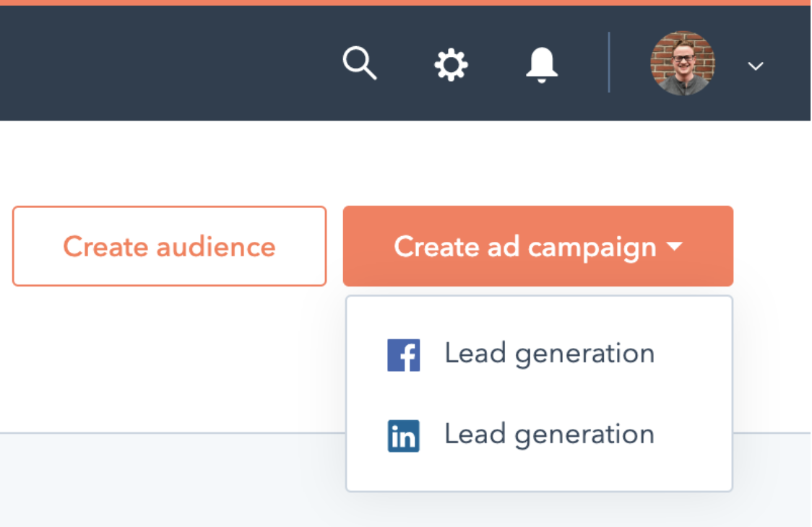Click the LinkedIn logo in dropdown
Viewport: 812px width, 527px height.
(x=403, y=436)
